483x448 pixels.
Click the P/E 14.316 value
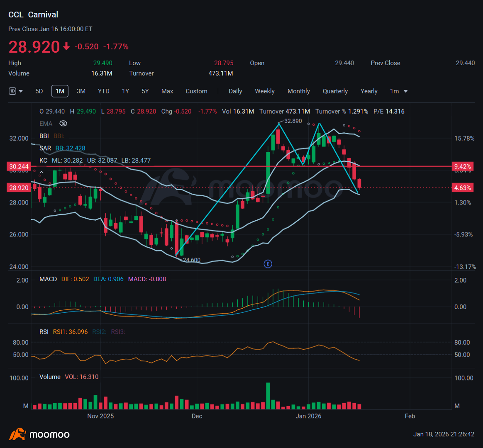point(389,112)
